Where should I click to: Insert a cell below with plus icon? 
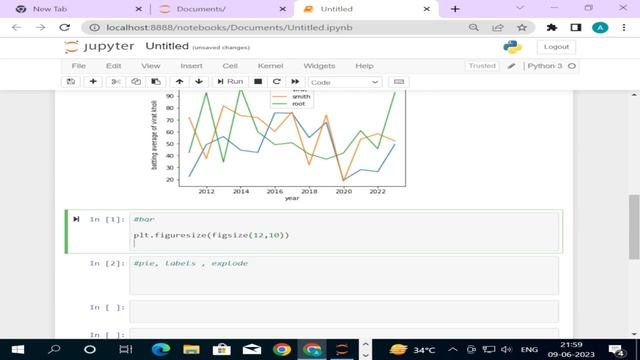click(x=93, y=82)
